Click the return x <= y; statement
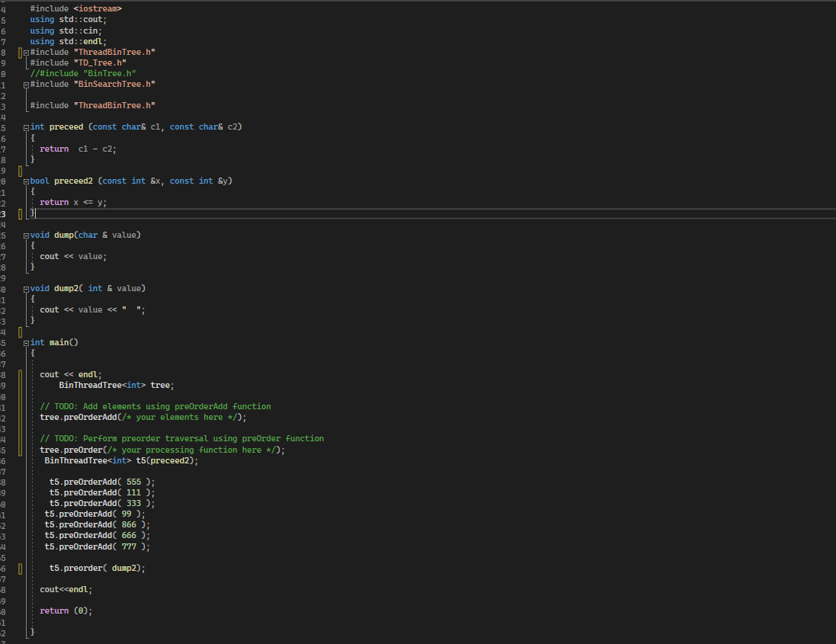This screenshot has height=644, width=836. click(x=73, y=203)
